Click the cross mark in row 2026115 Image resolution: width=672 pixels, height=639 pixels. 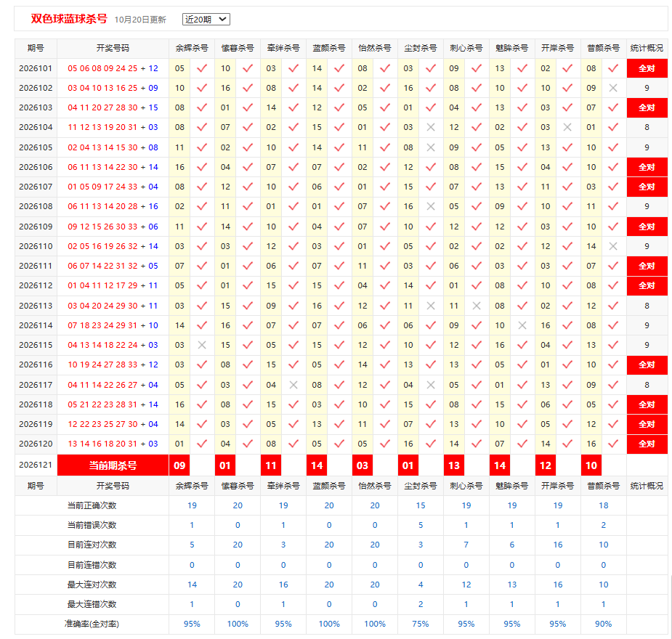point(202,345)
